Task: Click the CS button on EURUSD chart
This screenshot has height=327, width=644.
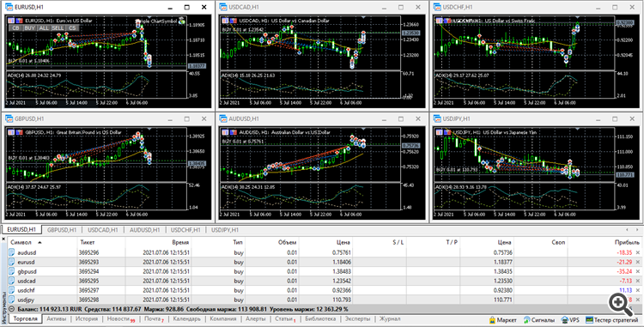Action: [72, 28]
